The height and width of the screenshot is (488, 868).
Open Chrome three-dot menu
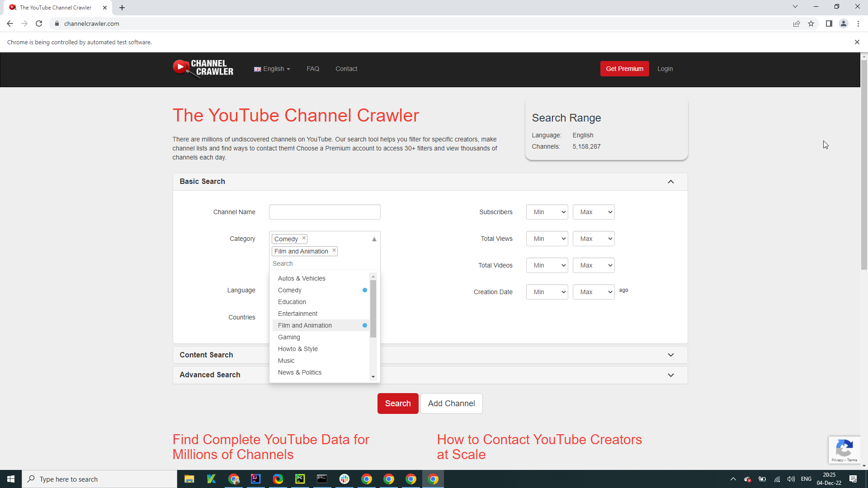[858, 23]
